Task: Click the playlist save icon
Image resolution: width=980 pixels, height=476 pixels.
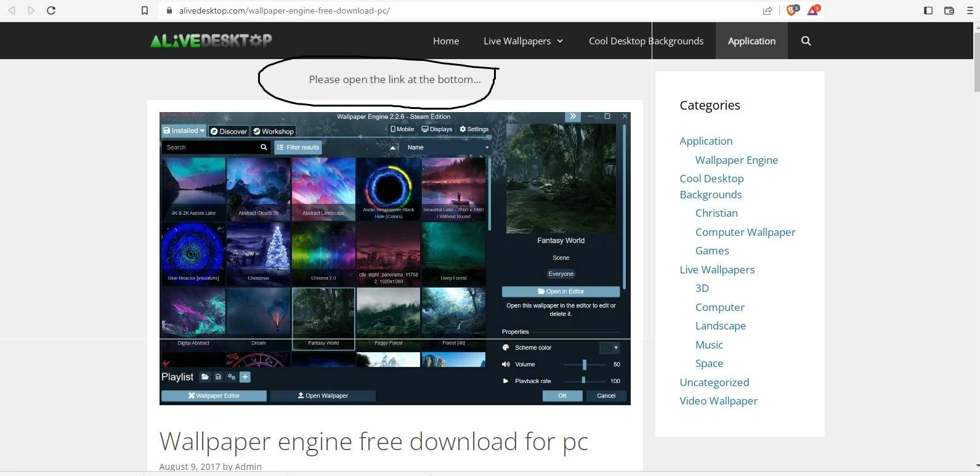Action: click(x=218, y=377)
